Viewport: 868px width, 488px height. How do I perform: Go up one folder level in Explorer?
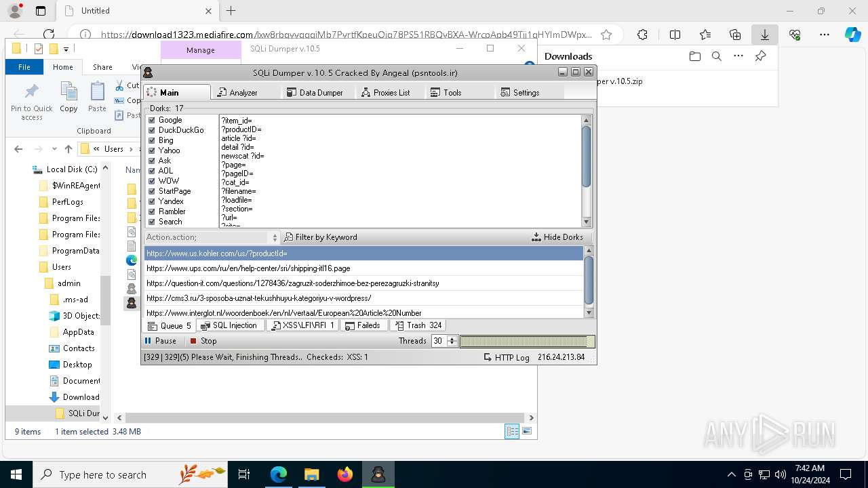[68, 149]
